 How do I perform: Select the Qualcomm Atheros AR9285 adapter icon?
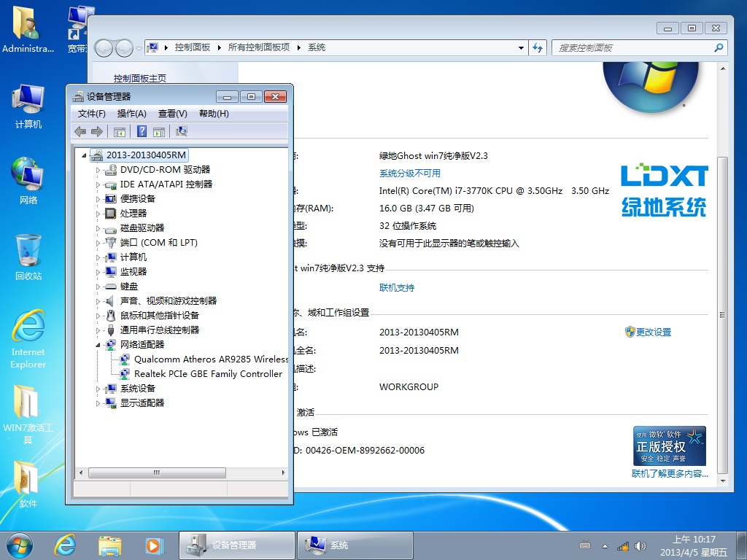coord(124,359)
